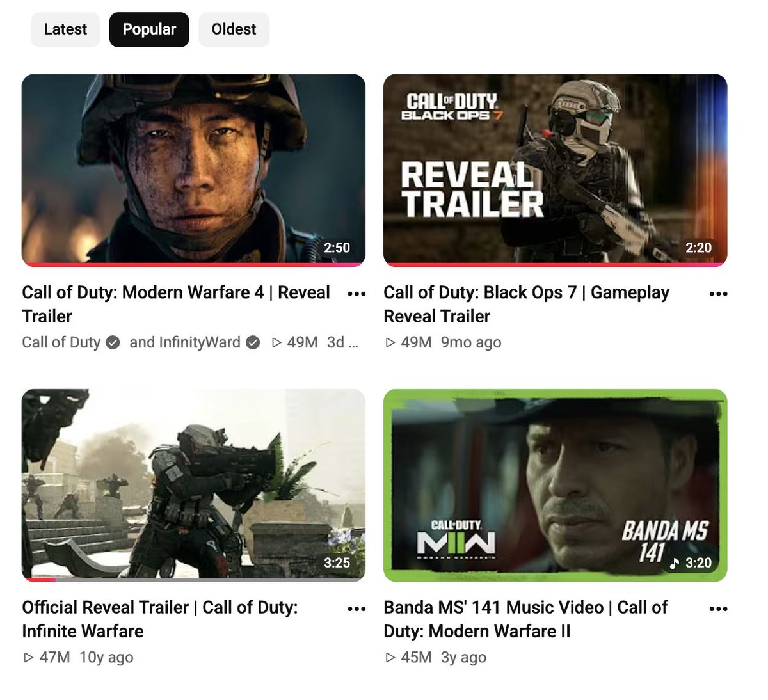Open more options for Banda MS' 141 video
The width and height of the screenshot is (768, 700).
tap(718, 609)
